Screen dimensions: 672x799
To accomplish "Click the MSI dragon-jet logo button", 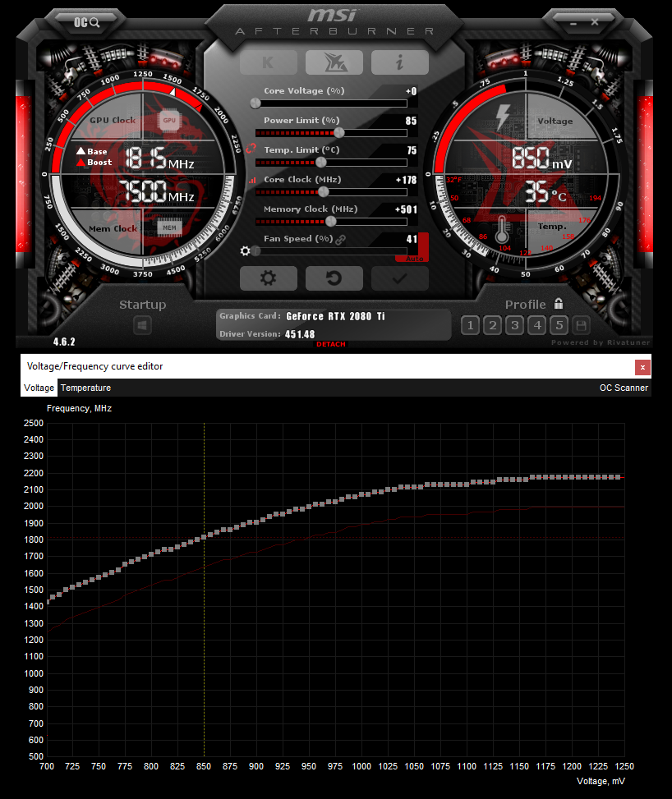I will click(334, 62).
